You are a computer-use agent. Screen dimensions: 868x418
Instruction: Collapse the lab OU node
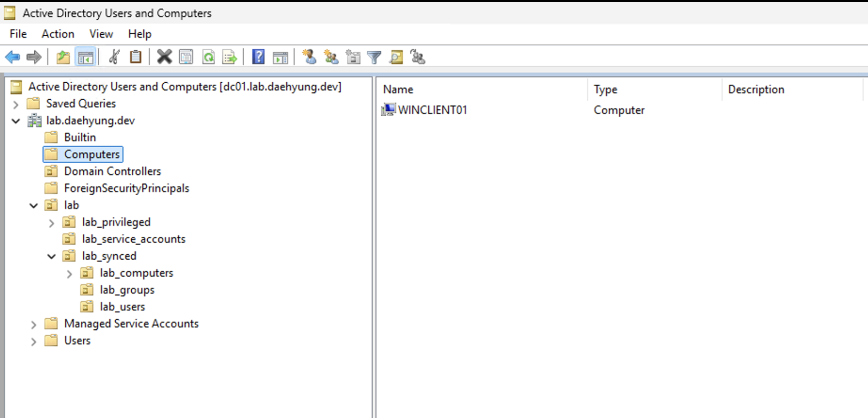33,206
